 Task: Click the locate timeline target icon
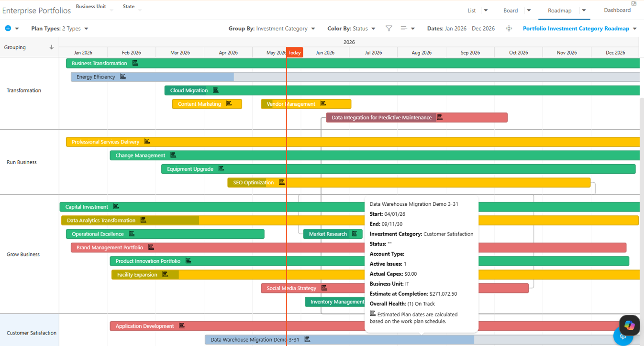(509, 29)
